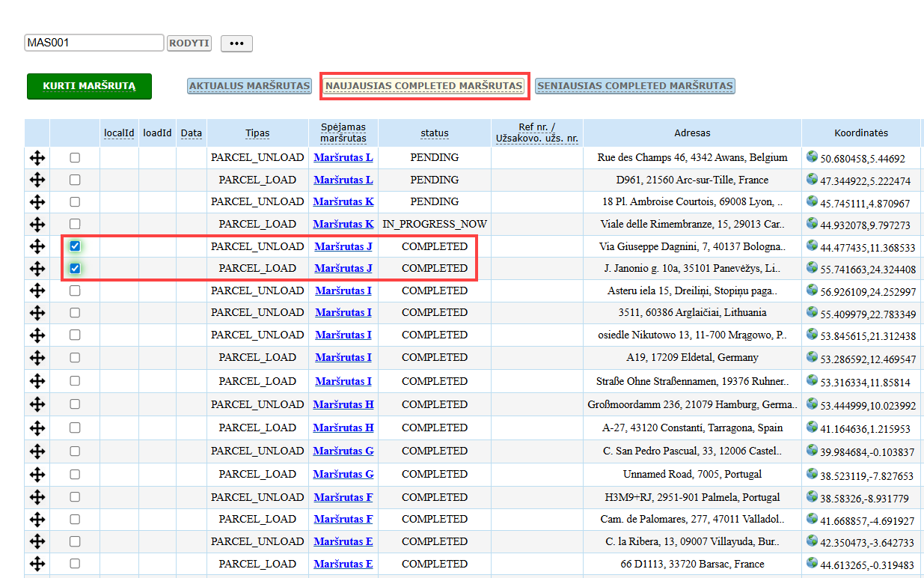
Task: Sort by localId column header
Action: (119, 133)
